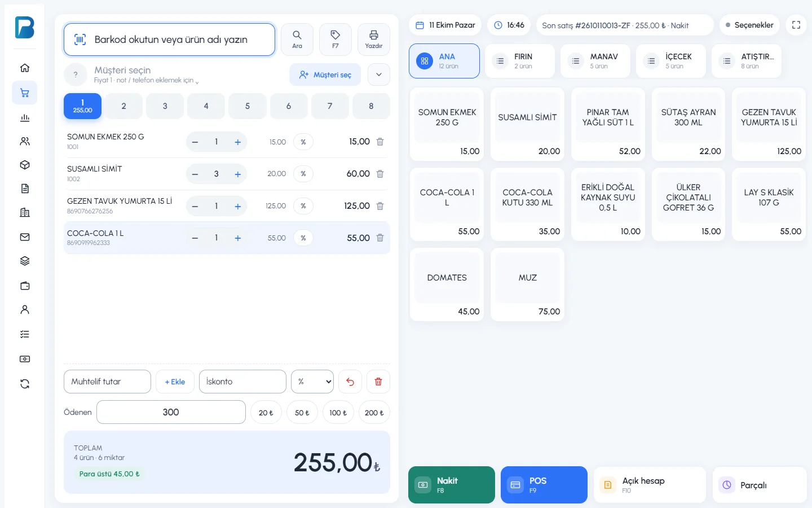Open the shopping cart sales icon
The height and width of the screenshot is (508, 812).
coord(25,93)
